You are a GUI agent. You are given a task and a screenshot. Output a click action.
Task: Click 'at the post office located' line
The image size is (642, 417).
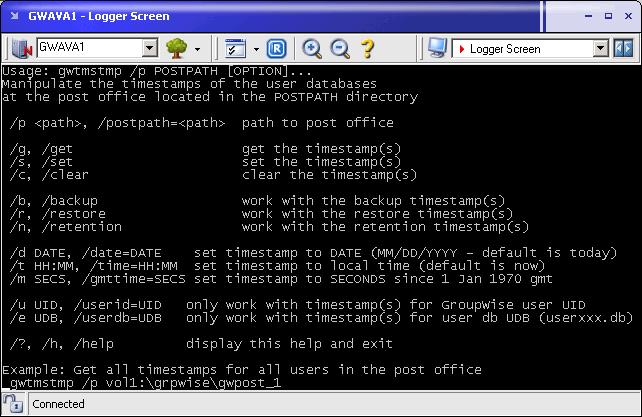tap(210, 97)
